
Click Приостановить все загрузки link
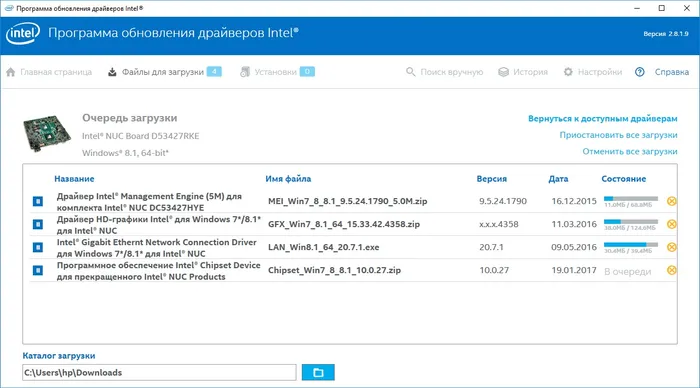click(618, 135)
